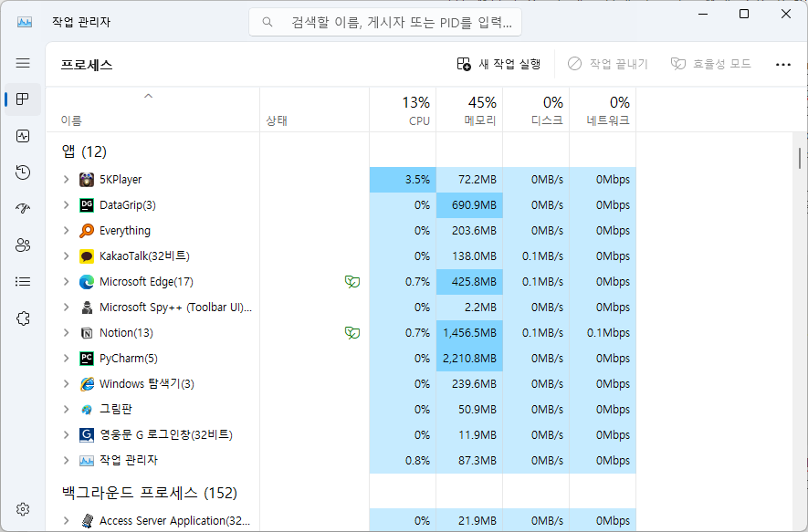The width and height of the screenshot is (808, 532).
Task: Click PyCharm memory value 2,210.8MB
Action: click(x=469, y=359)
